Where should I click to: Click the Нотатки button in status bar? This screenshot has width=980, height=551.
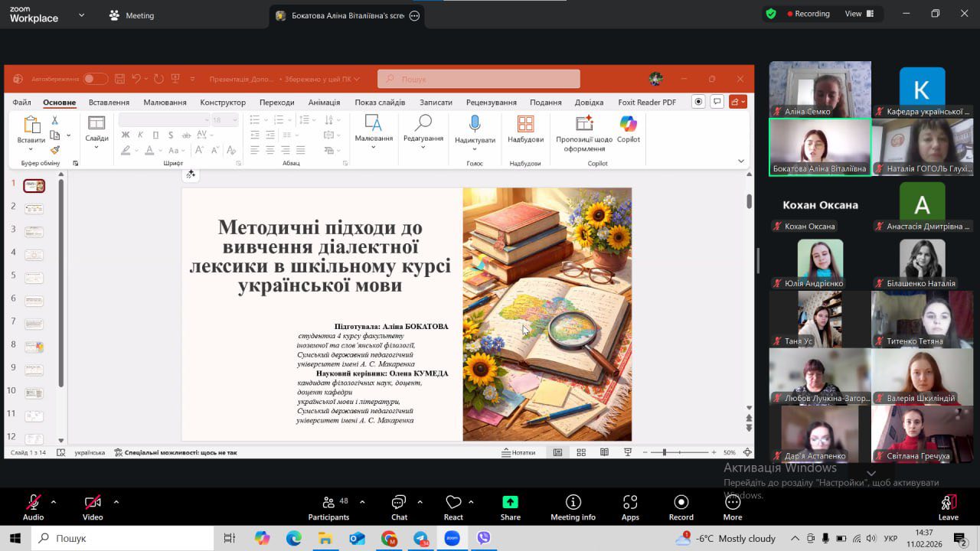point(518,452)
